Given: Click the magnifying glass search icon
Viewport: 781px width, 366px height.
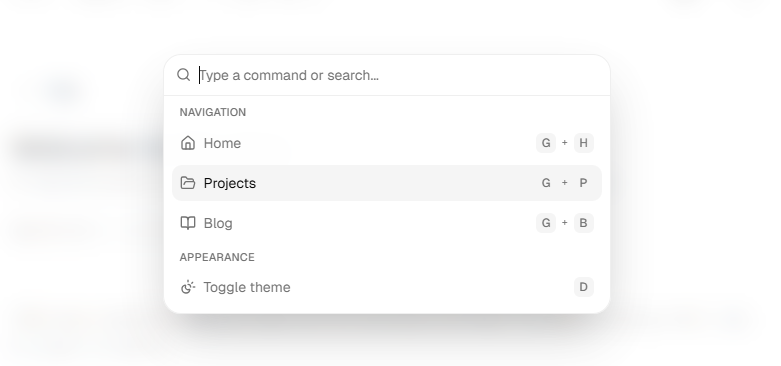Looking at the screenshot, I should [183, 75].
